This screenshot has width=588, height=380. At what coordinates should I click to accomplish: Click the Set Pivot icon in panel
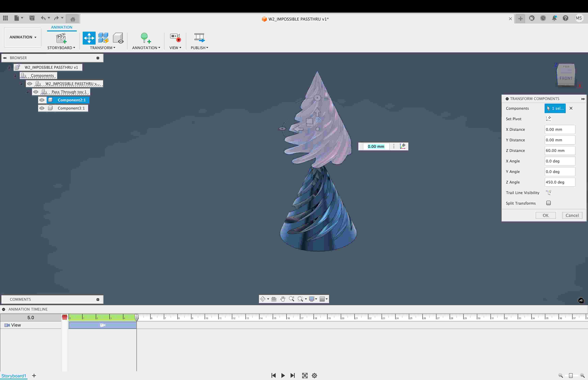548,119
